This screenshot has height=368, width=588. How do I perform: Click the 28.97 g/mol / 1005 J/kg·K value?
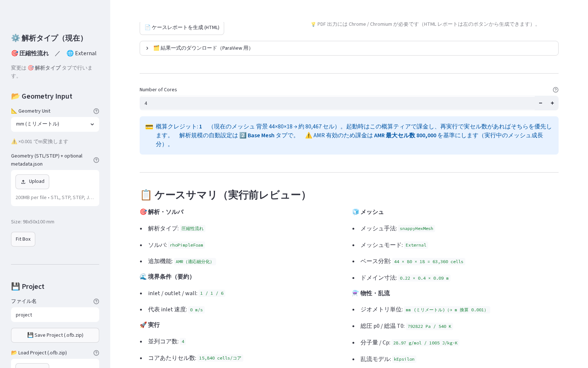click(425, 343)
